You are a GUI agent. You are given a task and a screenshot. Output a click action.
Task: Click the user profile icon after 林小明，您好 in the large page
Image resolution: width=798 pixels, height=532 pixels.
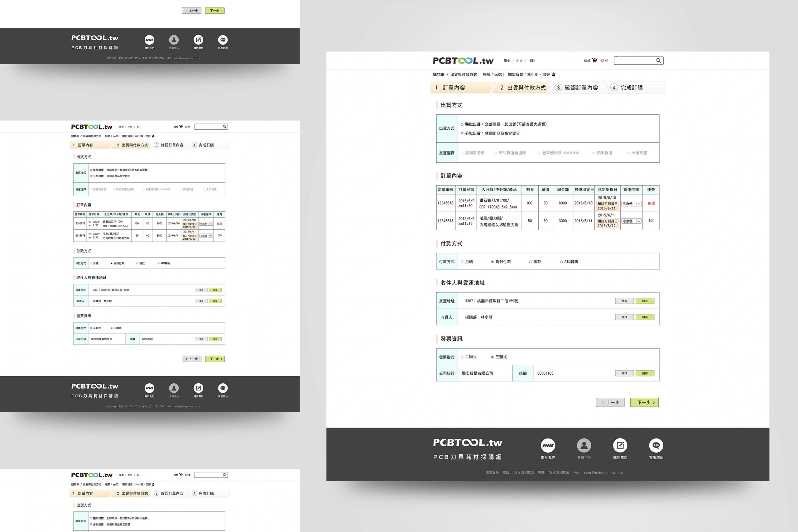pyautogui.click(x=554, y=75)
